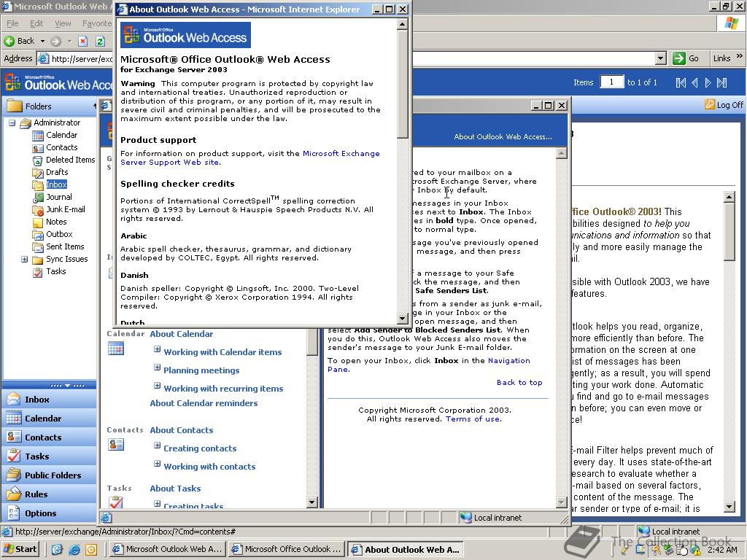This screenshot has width=747, height=560.
Task: Open the Terms of use link
Action: 473,419
